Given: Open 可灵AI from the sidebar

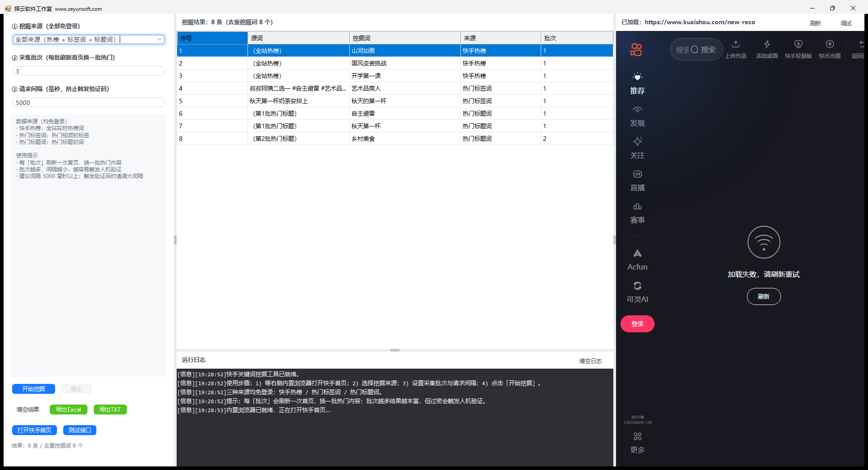Looking at the screenshot, I should [638, 292].
